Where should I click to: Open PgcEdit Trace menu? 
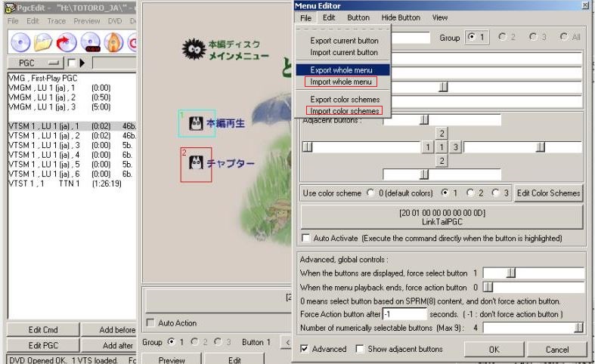[x=57, y=21]
